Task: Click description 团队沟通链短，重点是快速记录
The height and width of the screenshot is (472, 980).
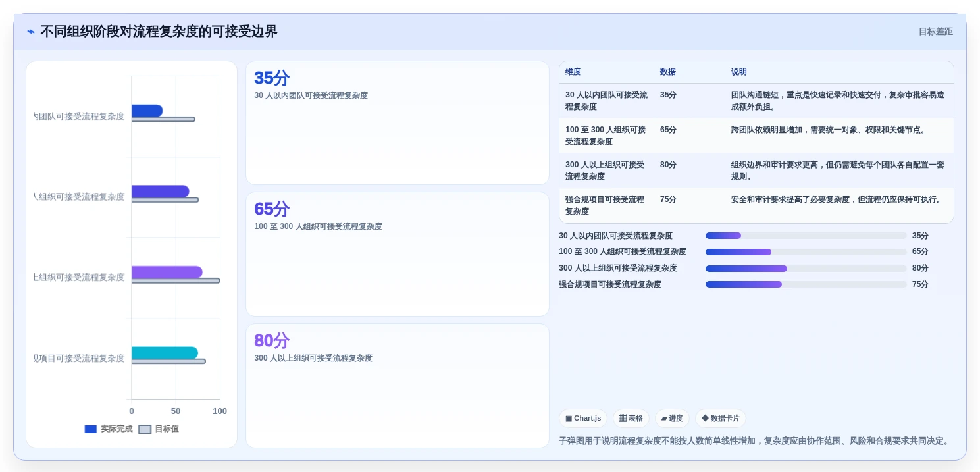Action: click(x=838, y=101)
